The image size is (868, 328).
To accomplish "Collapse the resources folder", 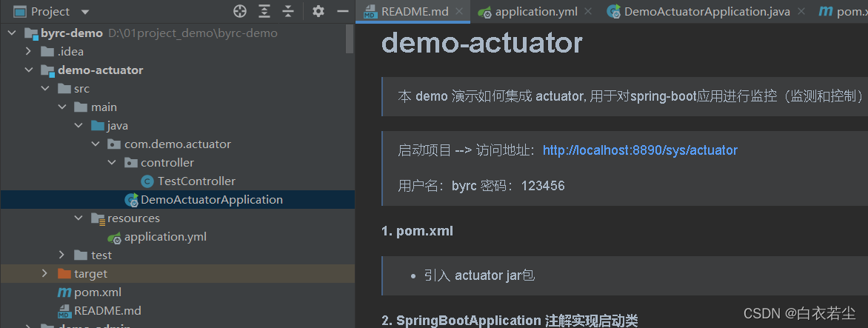I will pos(78,218).
